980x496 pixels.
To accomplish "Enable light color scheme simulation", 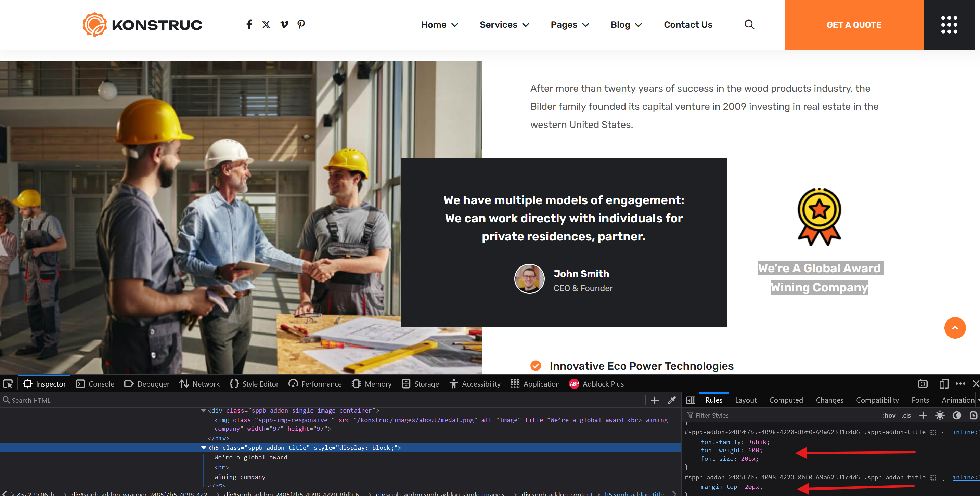I will click(940, 415).
